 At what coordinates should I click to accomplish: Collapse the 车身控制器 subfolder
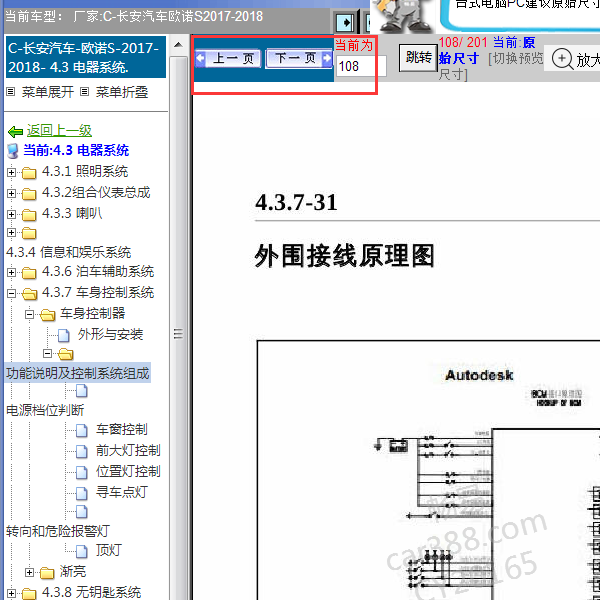(x=29, y=315)
